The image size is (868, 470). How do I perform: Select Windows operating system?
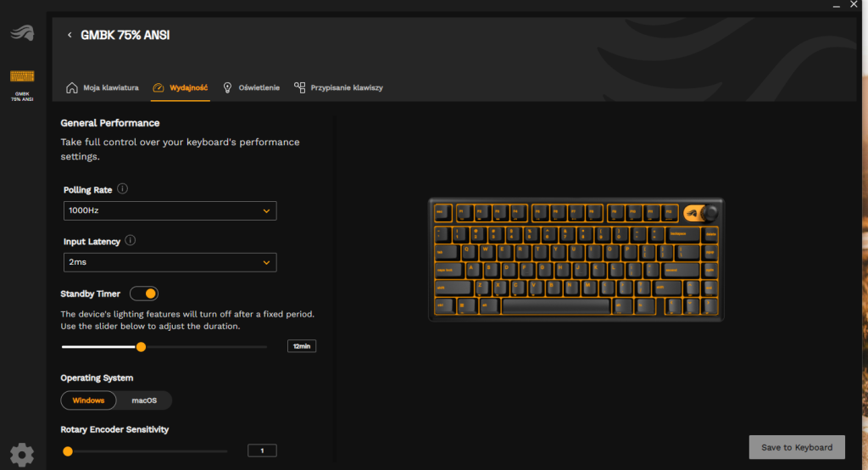coord(88,400)
